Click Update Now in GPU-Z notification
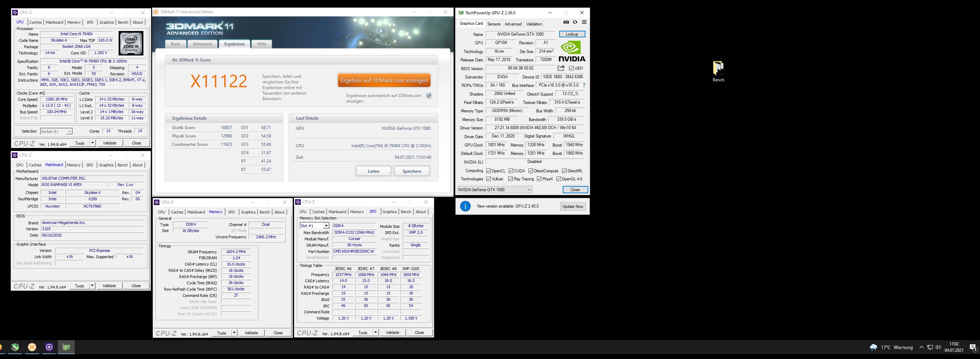Viewport: 980px width, 359px height. pyautogui.click(x=573, y=207)
